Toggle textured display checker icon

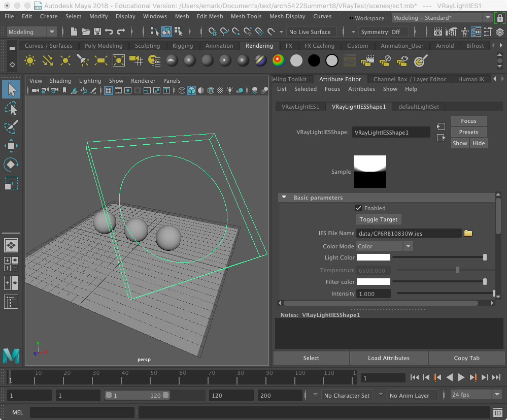point(220,90)
